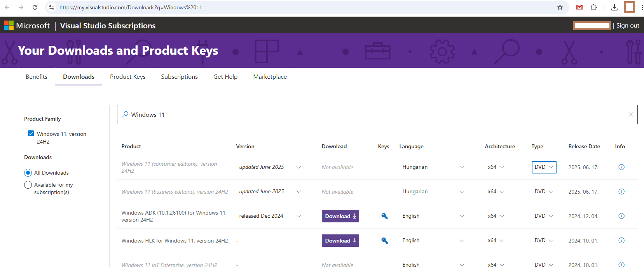Image resolution: width=644 pixels, height=267 pixels.
Task: Show info for Windows 11 consumer editions
Action: click(x=621, y=167)
